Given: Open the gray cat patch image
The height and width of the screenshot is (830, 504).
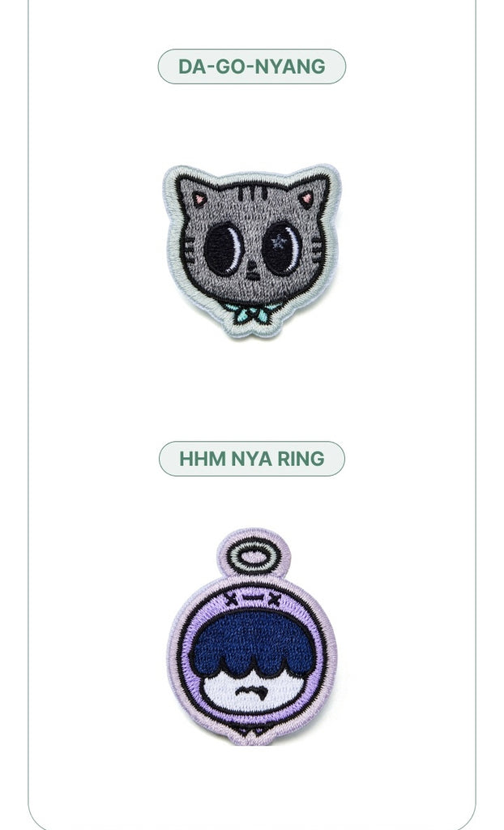Looking at the screenshot, I should tap(251, 251).
